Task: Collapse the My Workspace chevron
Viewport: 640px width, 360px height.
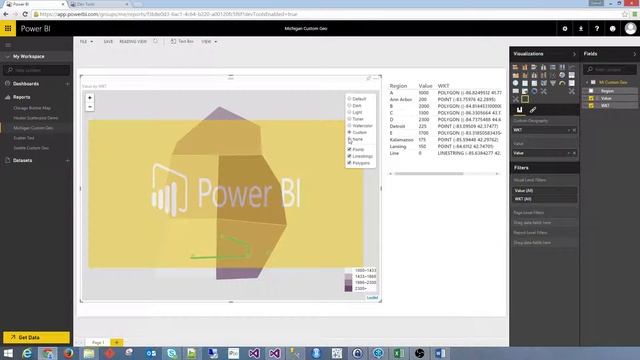Action: (x=7, y=57)
